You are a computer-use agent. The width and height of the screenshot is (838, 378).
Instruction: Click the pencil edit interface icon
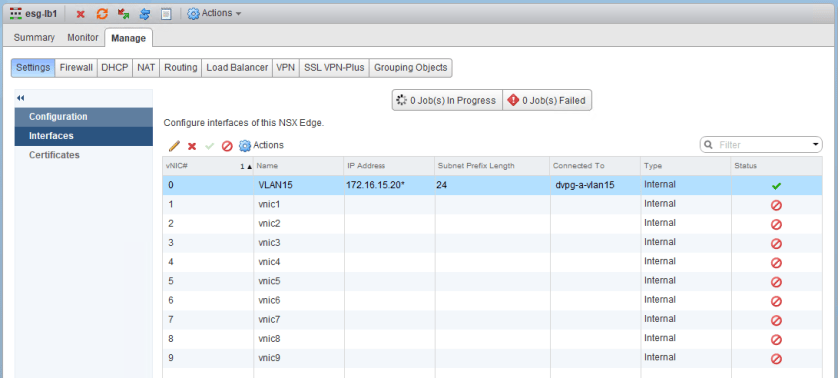174,145
